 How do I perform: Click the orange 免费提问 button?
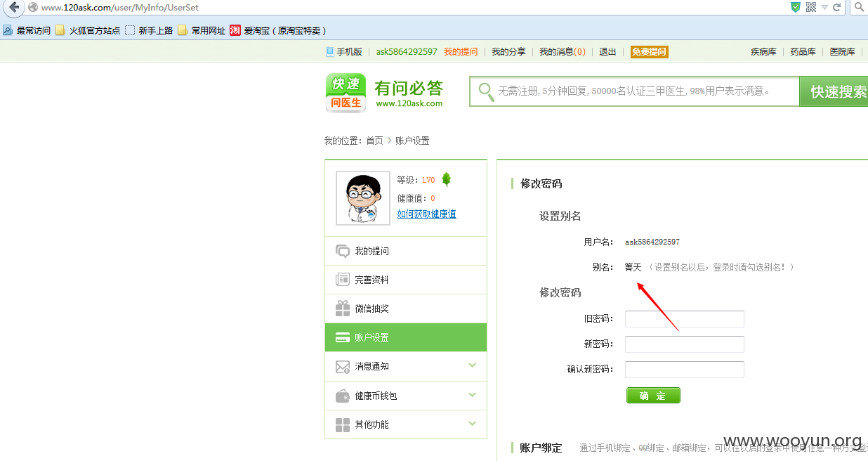(649, 52)
